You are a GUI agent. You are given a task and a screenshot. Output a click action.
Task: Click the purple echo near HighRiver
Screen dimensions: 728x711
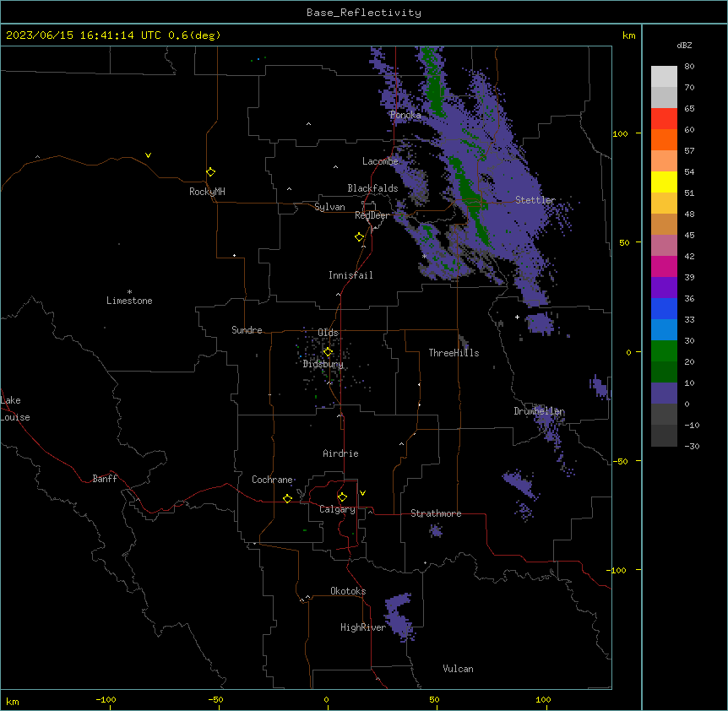[399, 617]
